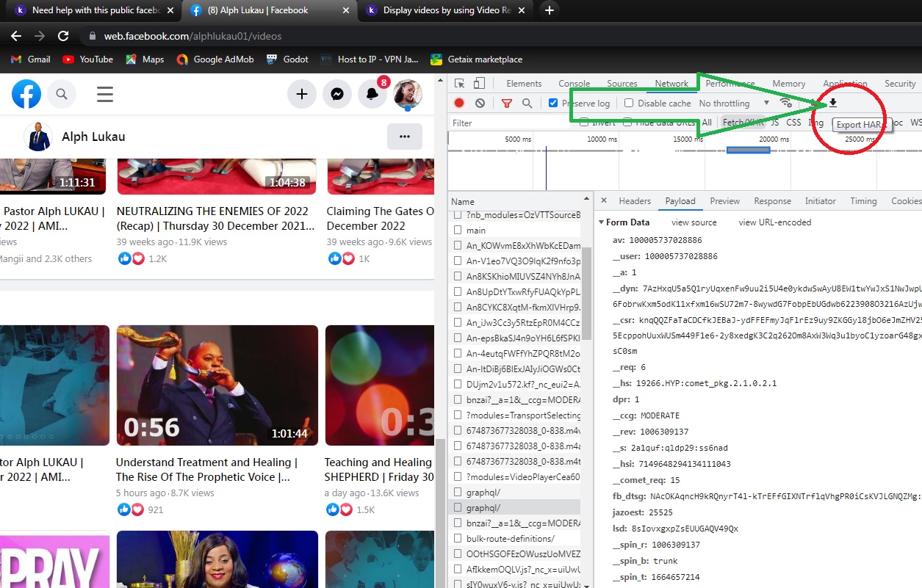Click the Facebook create plus icon

(301, 94)
